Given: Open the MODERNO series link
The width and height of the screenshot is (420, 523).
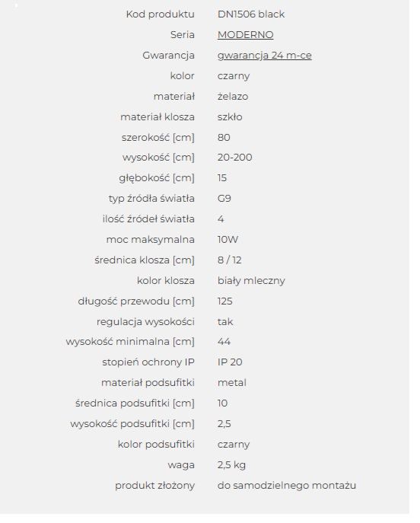Looking at the screenshot, I should click(x=245, y=35).
